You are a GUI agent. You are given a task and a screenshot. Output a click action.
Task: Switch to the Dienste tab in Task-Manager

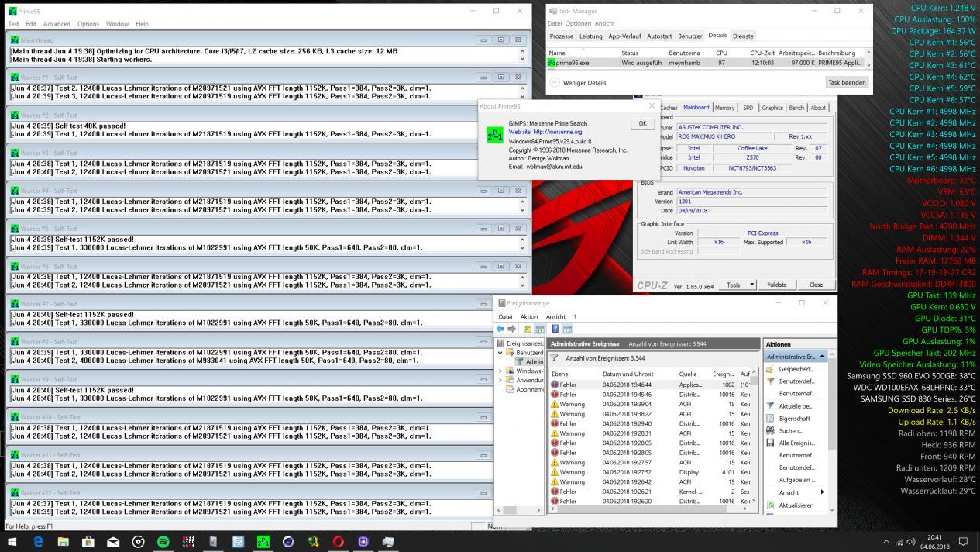tap(743, 36)
